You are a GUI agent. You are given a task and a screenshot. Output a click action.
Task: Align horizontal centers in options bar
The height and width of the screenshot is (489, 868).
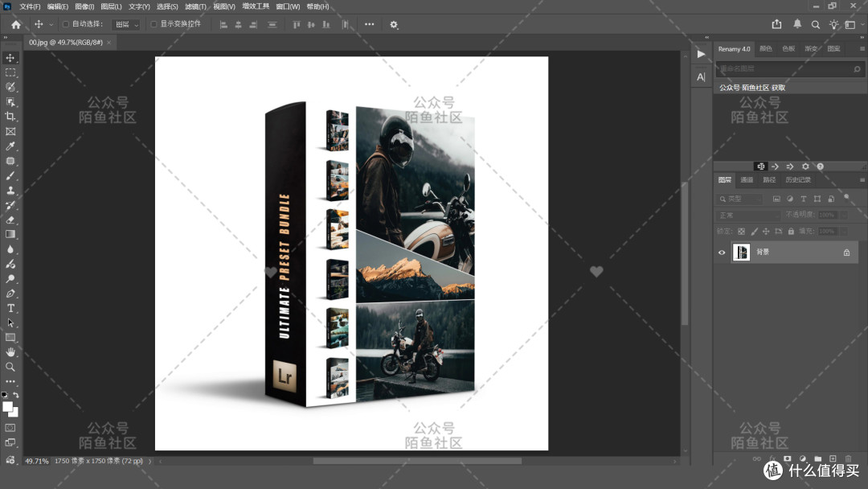pyautogui.click(x=238, y=24)
